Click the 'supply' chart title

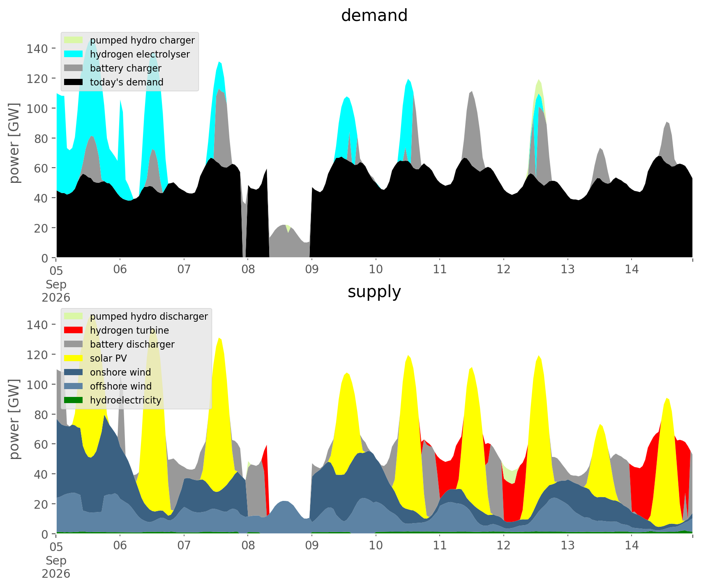click(374, 292)
